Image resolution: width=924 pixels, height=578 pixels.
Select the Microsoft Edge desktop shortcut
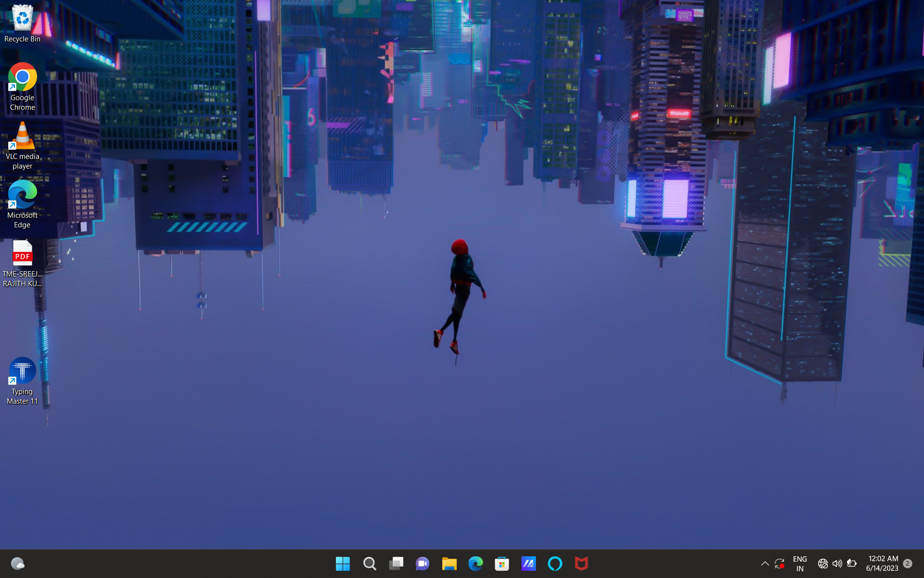pos(22,205)
